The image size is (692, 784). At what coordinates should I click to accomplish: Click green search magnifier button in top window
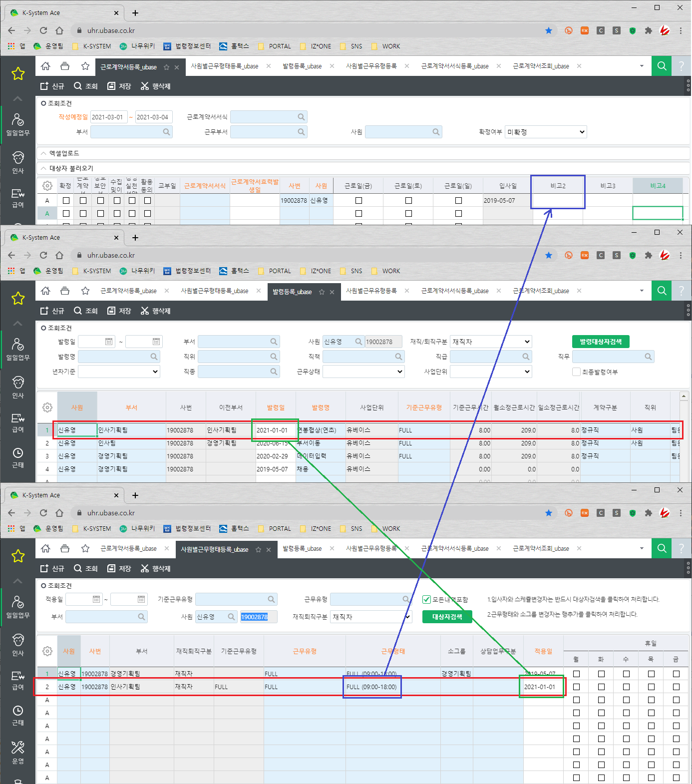pyautogui.click(x=662, y=66)
